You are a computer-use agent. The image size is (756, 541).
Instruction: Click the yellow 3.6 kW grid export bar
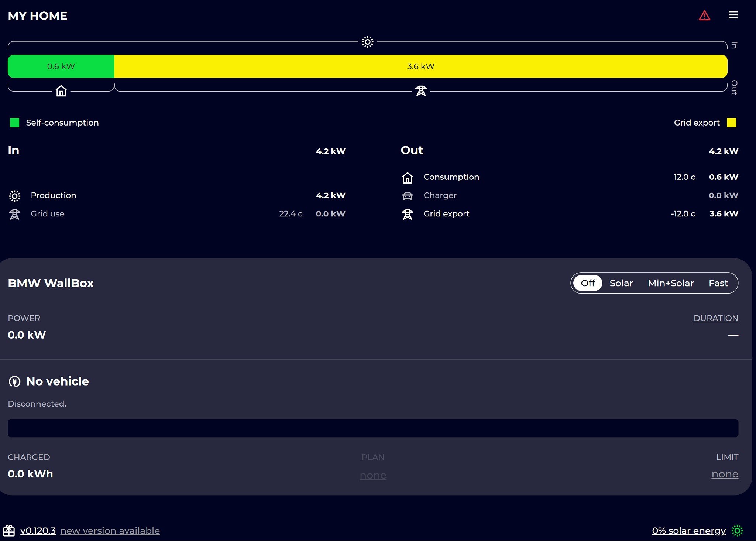421,66
